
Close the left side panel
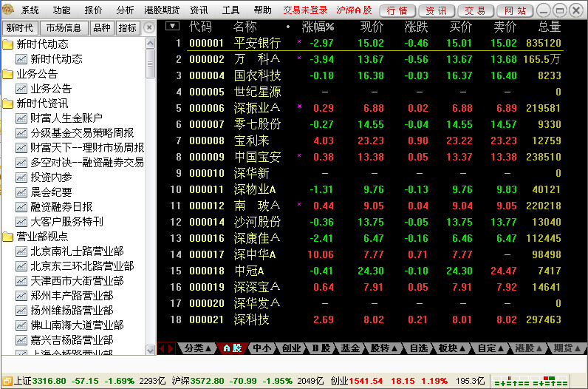click(149, 28)
